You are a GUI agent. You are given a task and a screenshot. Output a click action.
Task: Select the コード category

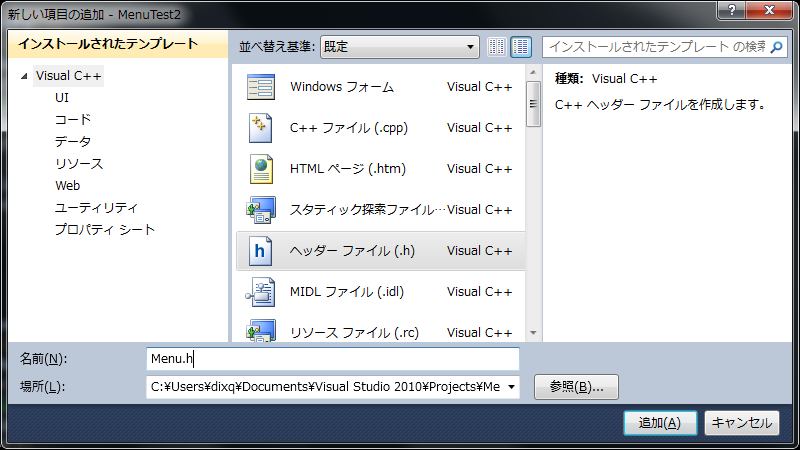coord(72,119)
